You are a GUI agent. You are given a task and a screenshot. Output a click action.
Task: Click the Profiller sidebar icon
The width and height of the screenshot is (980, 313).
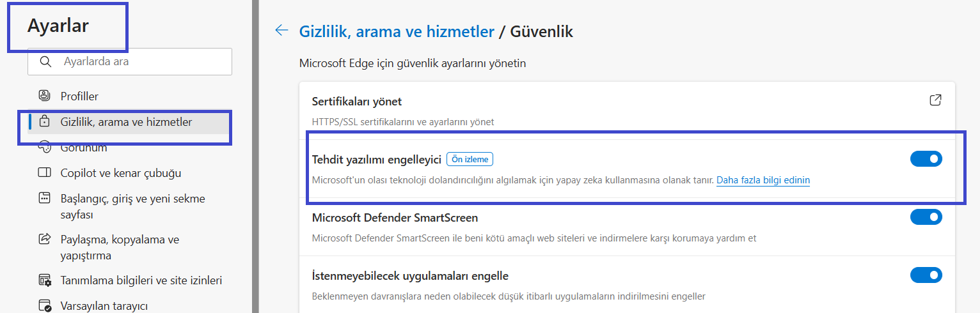pos(44,96)
